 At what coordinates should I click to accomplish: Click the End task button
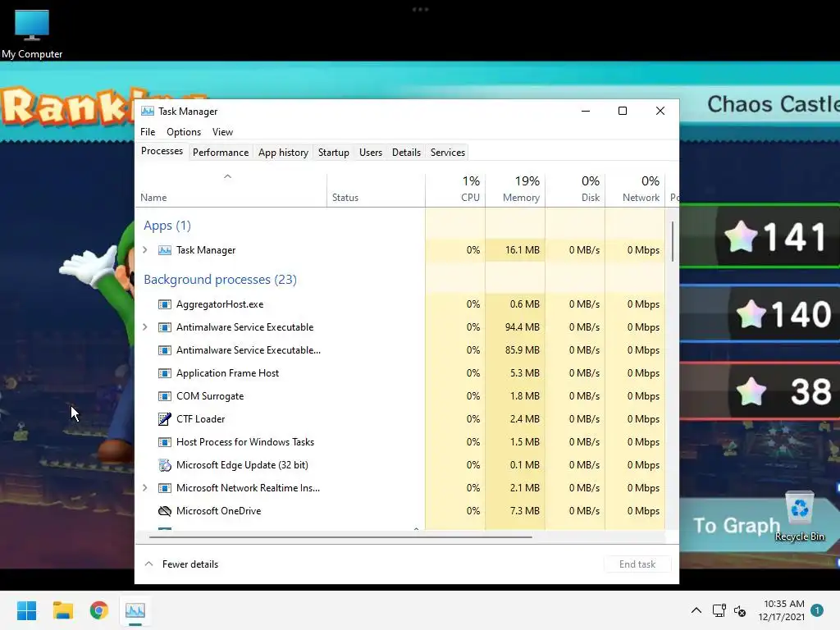[x=637, y=564]
